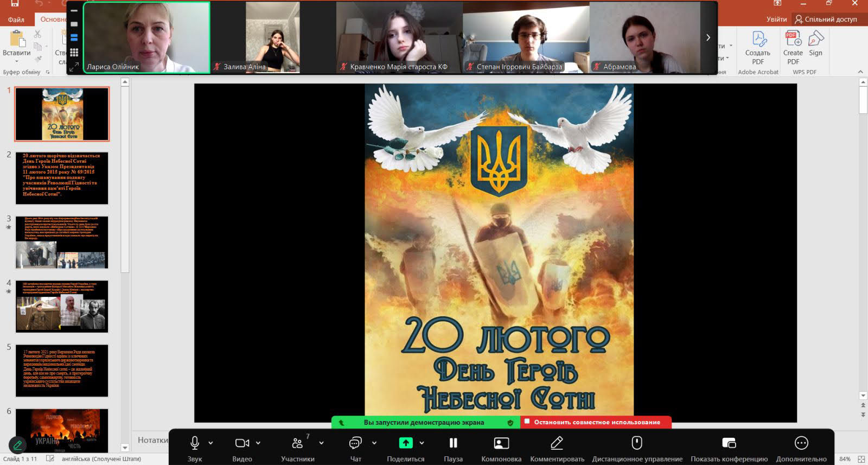Screen dimensions: 868x465
Task: Click red Остановить совместное использование button
Action: pyautogui.click(x=596, y=422)
